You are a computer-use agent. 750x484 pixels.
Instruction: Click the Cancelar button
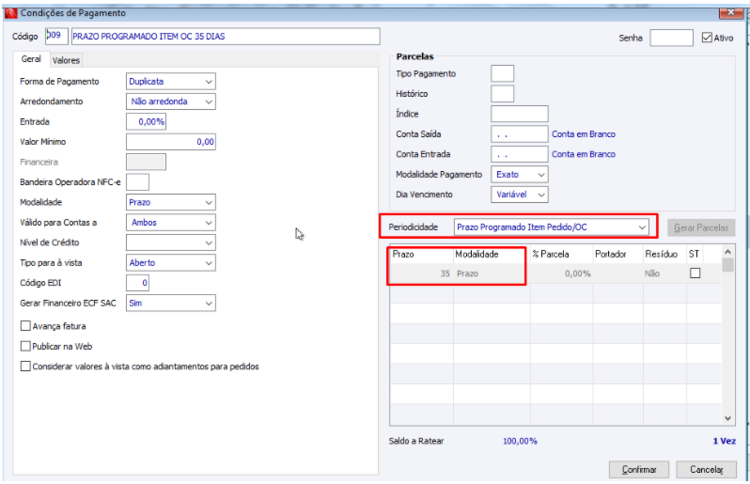[706, 470]
